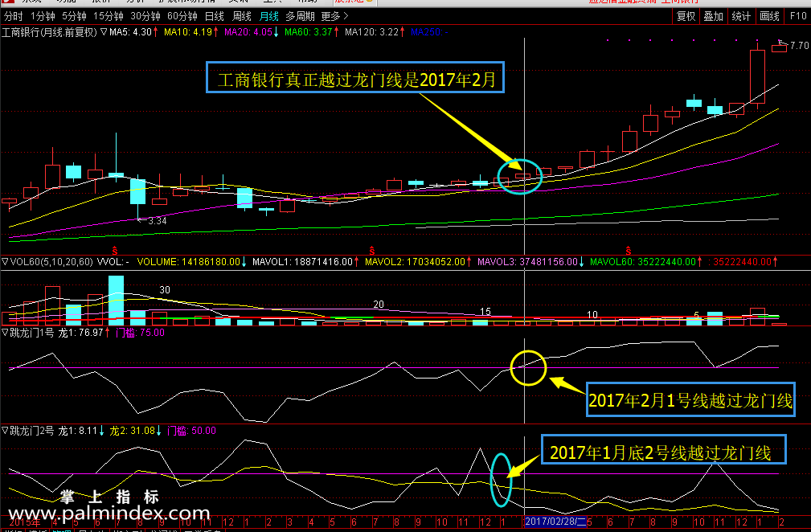This screenshot has width=811, height=532.
Task: Click the 2017/02/28/二 date marker
Action: click(555, 521)
